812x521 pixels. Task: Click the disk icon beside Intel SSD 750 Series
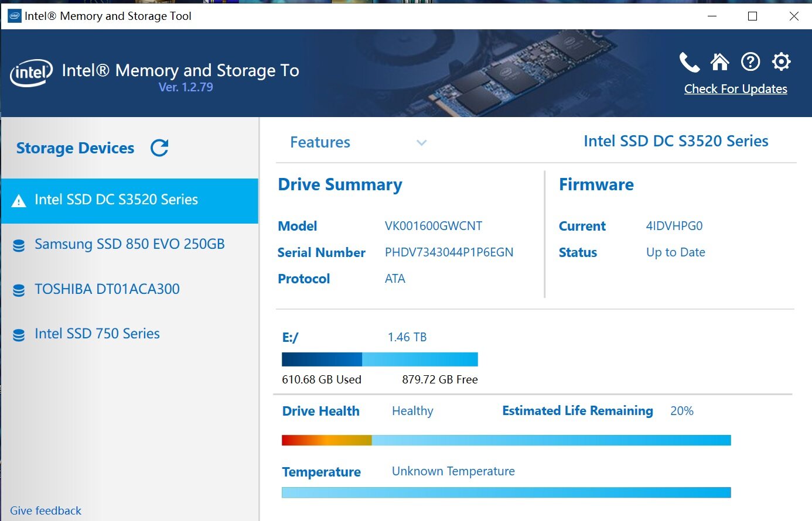tap(19, 335)
